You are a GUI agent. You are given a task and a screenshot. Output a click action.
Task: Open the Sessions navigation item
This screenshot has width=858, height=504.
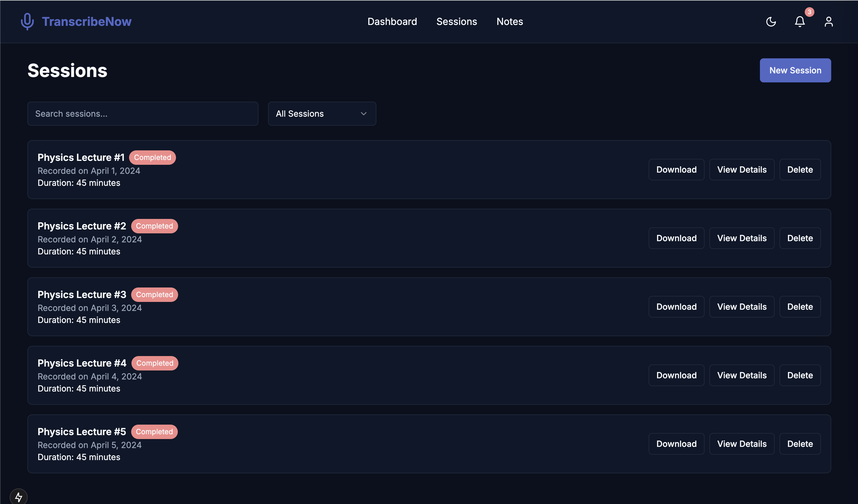[457, 21]
